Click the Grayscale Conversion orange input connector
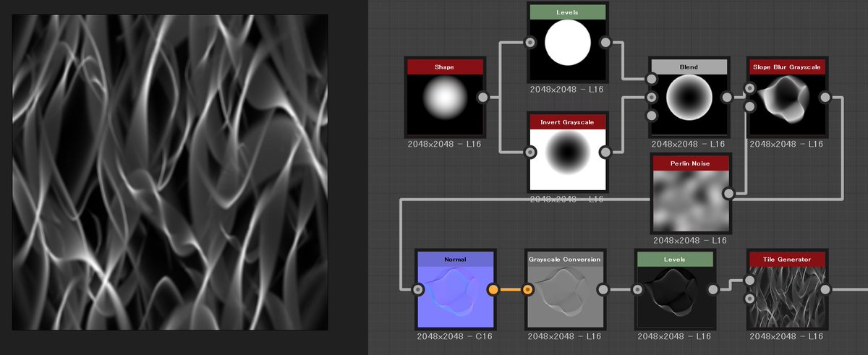This screenshot has width=868, height=355. (x=527, y=290)
